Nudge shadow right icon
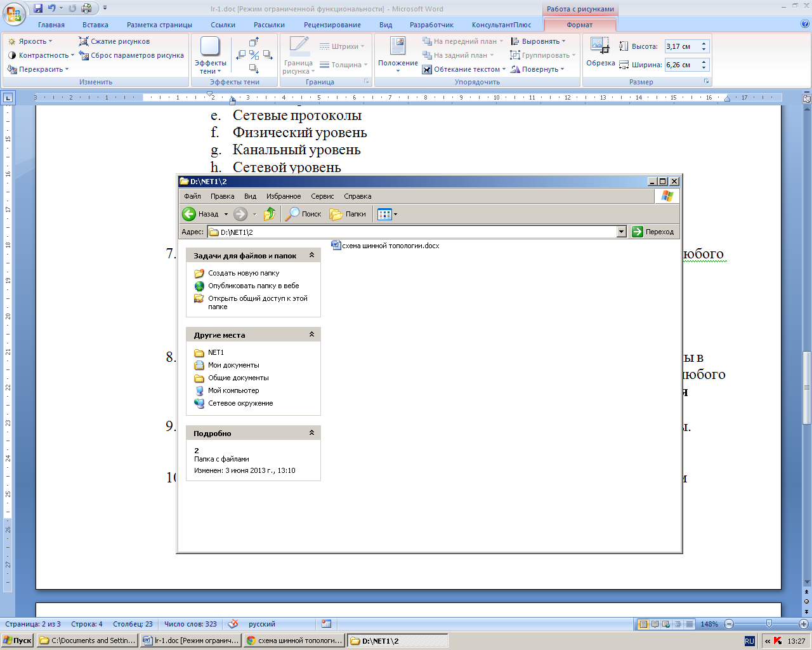812x650 pixels. pyautogui.click(x=267, y=55)
